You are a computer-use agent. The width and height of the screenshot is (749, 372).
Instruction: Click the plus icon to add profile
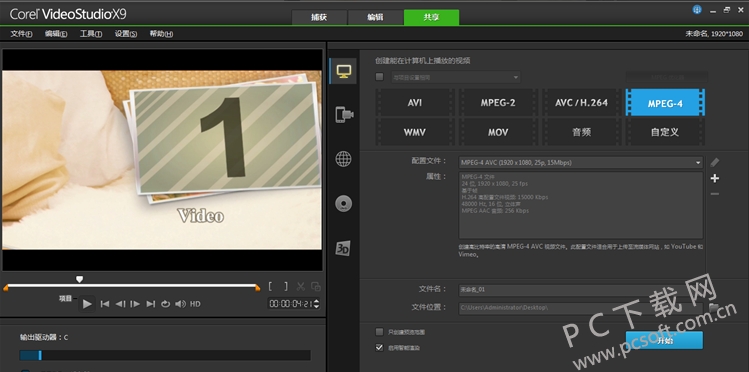[x=715, y=178]
